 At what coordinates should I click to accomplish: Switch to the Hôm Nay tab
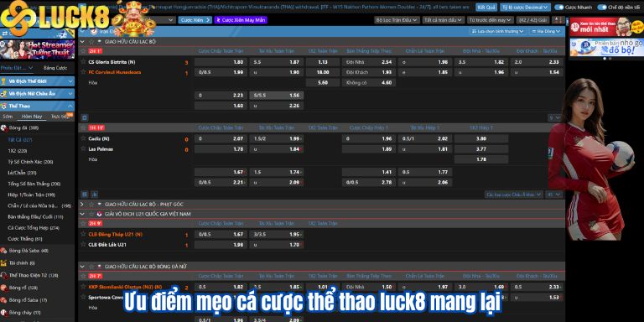click(x=32, y=117)
